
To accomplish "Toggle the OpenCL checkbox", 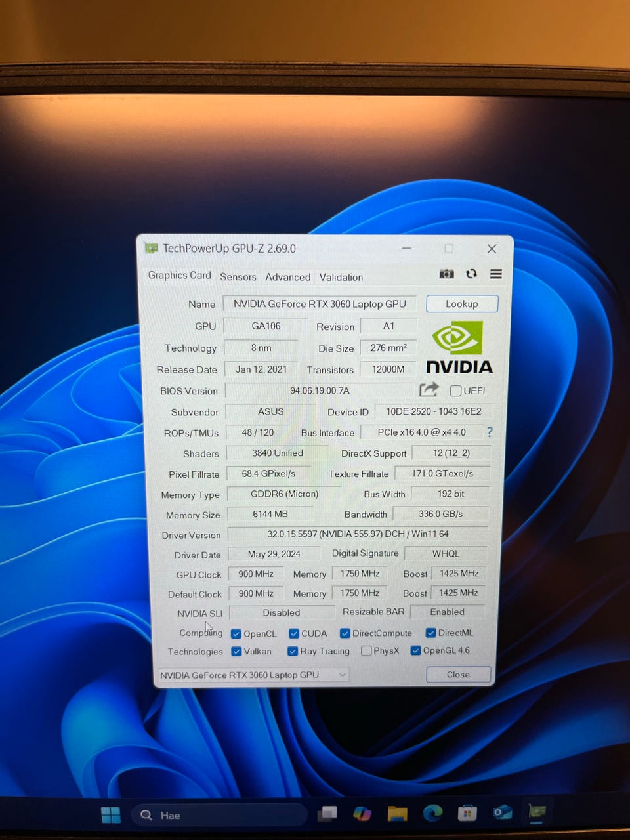I will click(x=236, y=634).
